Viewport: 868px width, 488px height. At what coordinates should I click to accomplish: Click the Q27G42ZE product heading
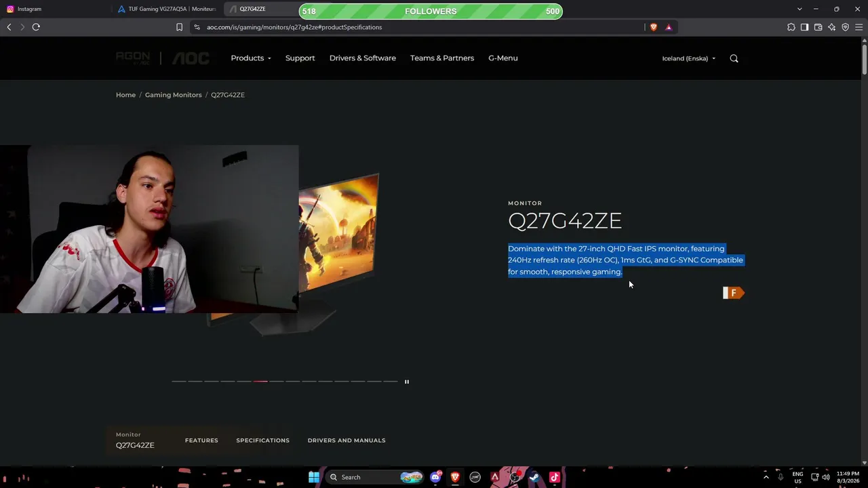tap(565, 221)
